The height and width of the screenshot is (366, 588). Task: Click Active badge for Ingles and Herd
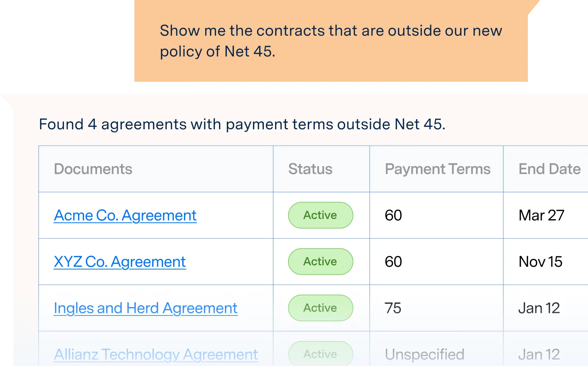coord(321,308)
